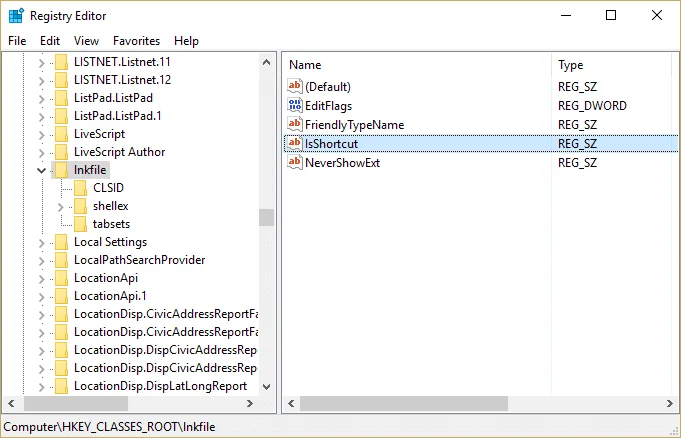Click values pane horizontal scroll right arrow
The width and height of the screenshot is (681, 438).
pos(670,404)
